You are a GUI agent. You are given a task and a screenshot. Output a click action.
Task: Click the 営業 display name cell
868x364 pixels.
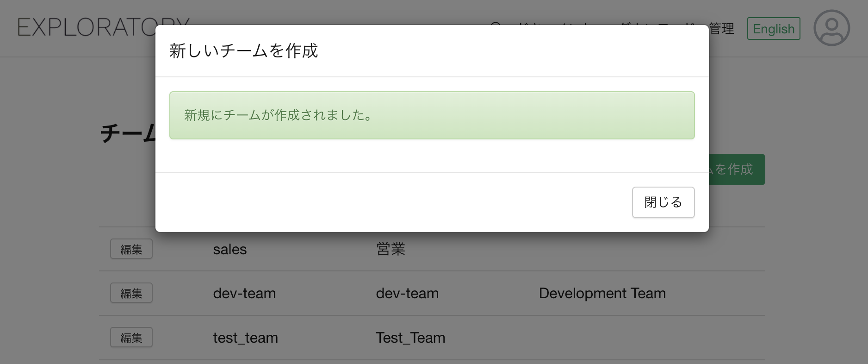tap(391, 250)
